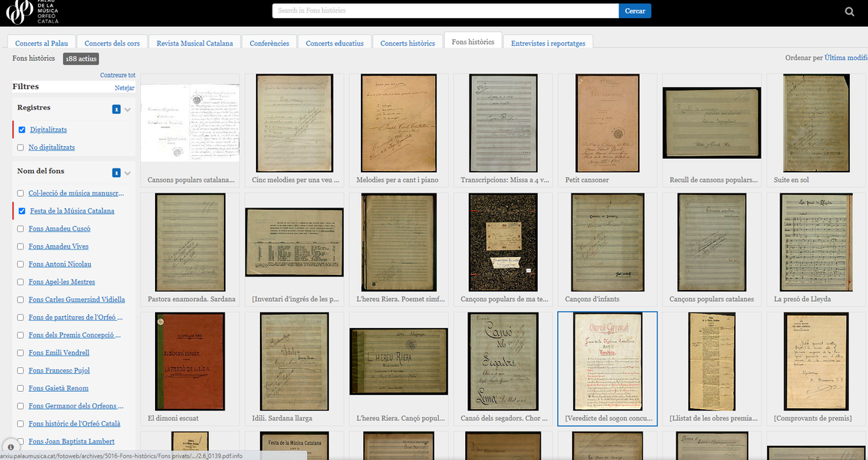Open Inventari d'ingrés de les thumbnail
The height and width of the screenshot is (460, 868).
[x=294, y=242]
